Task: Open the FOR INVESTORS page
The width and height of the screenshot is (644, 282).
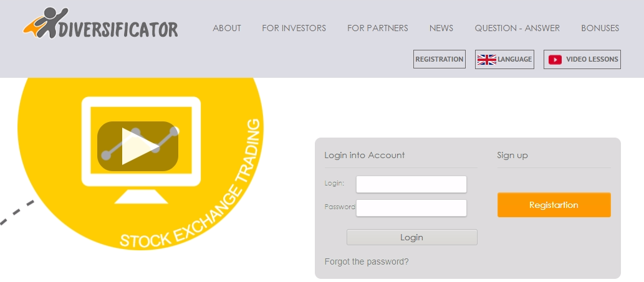Action: [294, 28]
